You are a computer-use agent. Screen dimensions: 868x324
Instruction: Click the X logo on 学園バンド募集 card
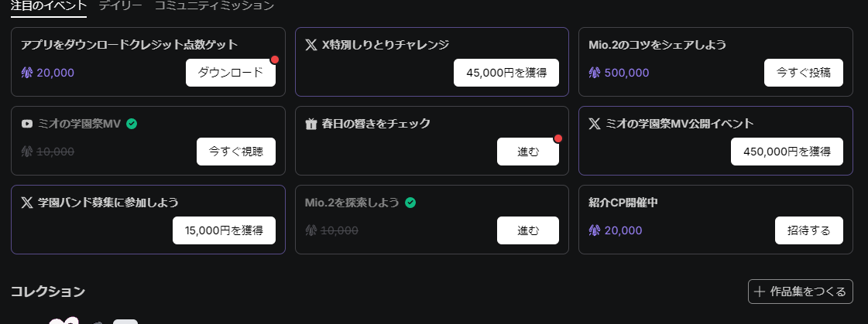coord(27,203)
